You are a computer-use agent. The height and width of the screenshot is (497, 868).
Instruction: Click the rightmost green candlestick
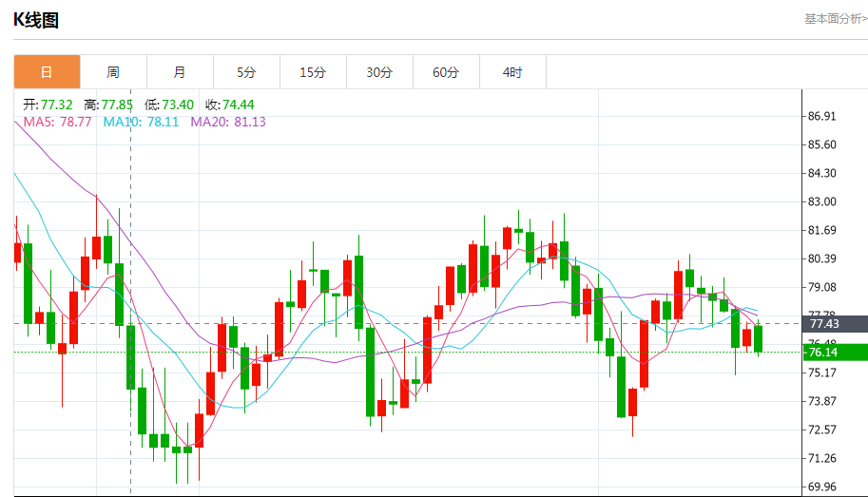759,338
